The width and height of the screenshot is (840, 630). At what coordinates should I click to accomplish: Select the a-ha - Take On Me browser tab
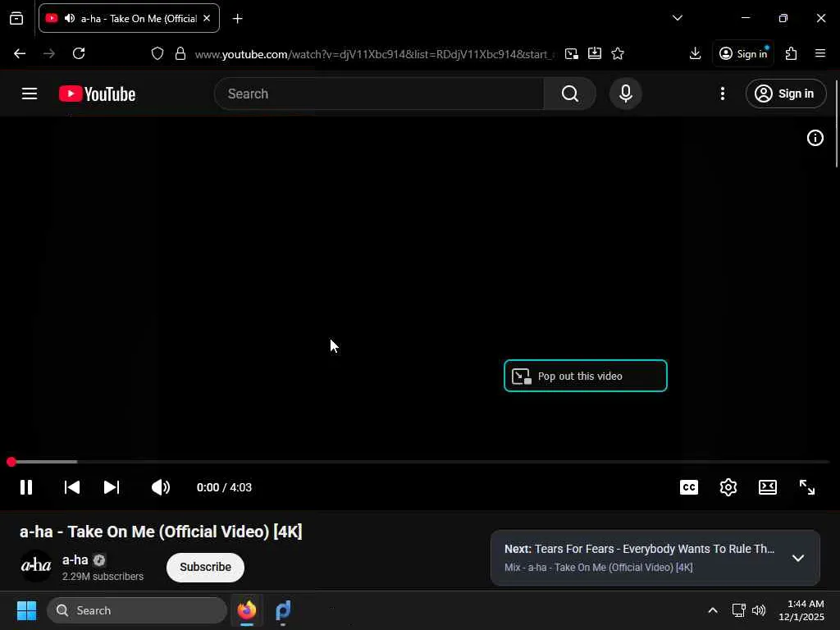pyautogui.click(x=129, y=18)
